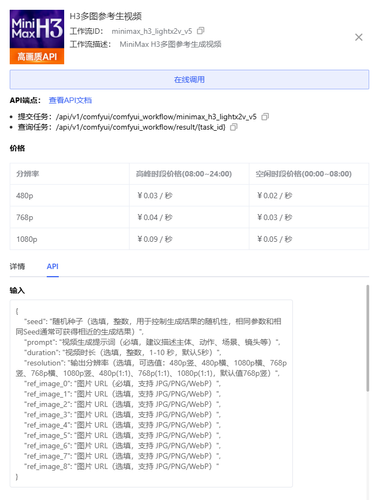This screenshot has height=500, width=380.
Task: Click the "ref_image_7" parameter line
Action: (x=122, y=456)
